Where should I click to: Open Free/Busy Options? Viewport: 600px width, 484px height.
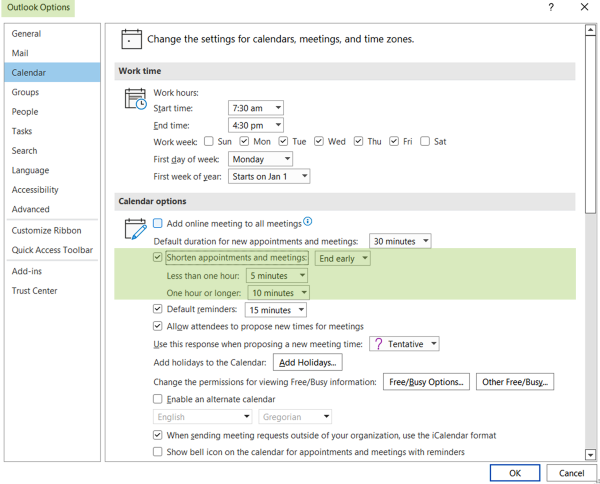[426, 382]
